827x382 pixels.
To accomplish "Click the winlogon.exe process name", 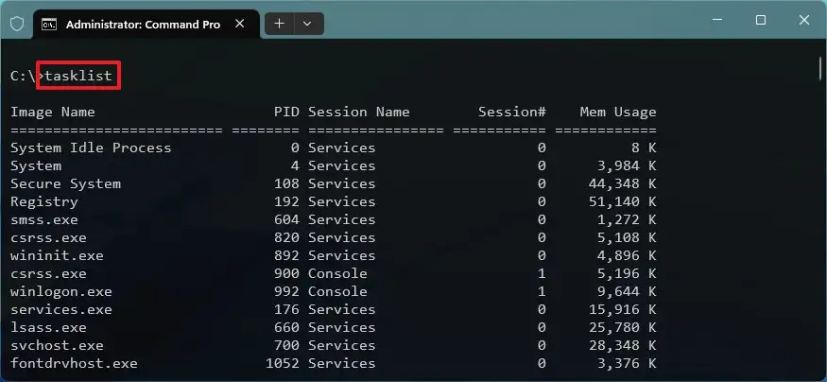I will [61, 291].
